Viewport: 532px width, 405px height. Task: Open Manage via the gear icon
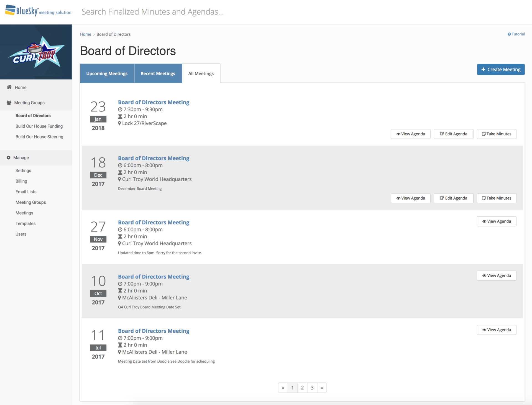(8, 157)
